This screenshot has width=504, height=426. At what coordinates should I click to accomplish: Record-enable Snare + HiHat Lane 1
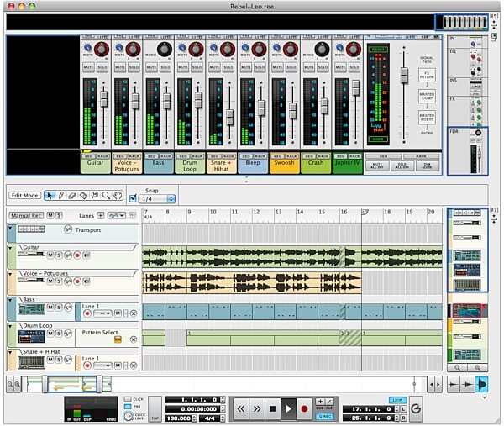(87, 366)
